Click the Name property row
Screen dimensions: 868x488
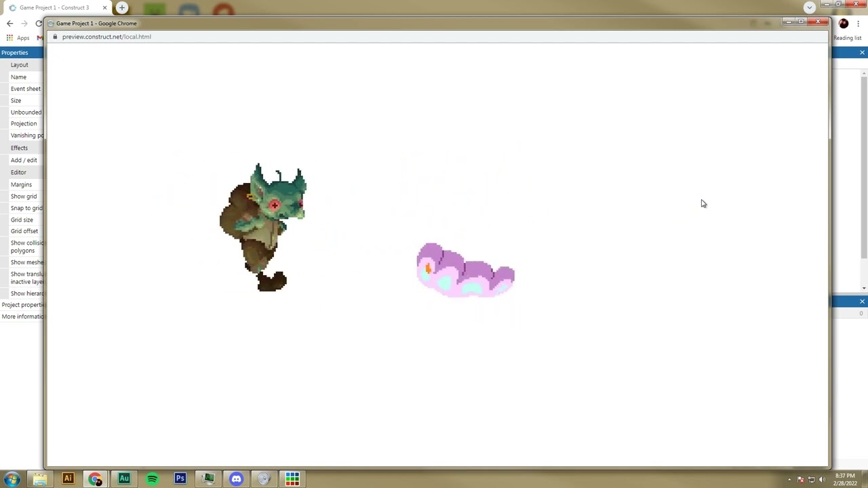click(22, 77)
